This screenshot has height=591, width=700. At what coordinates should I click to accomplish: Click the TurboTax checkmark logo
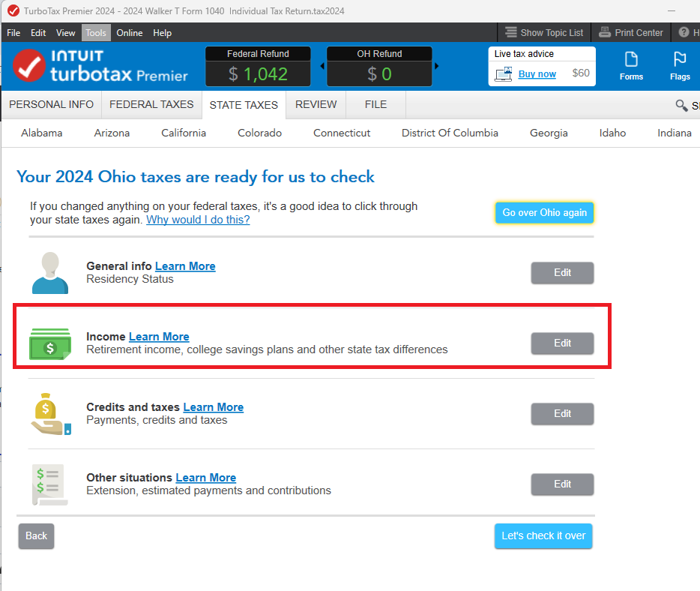click(x=29, y=66)
